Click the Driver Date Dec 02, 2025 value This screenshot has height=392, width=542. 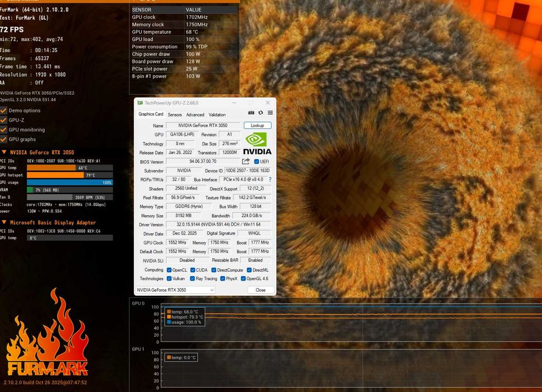185,234
